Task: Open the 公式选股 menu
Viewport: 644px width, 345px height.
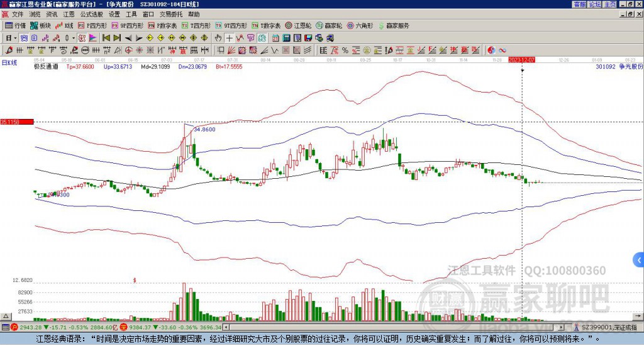Action: [x=92, y=14]
